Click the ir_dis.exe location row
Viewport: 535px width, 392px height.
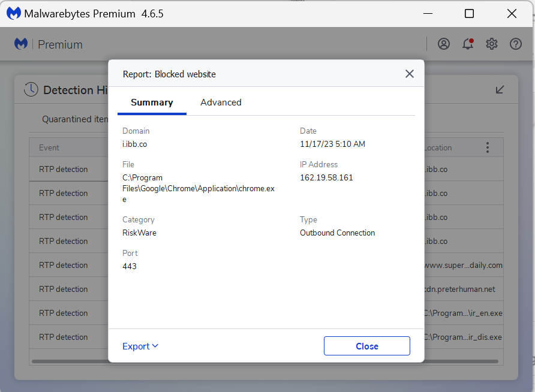click(464, 337)
